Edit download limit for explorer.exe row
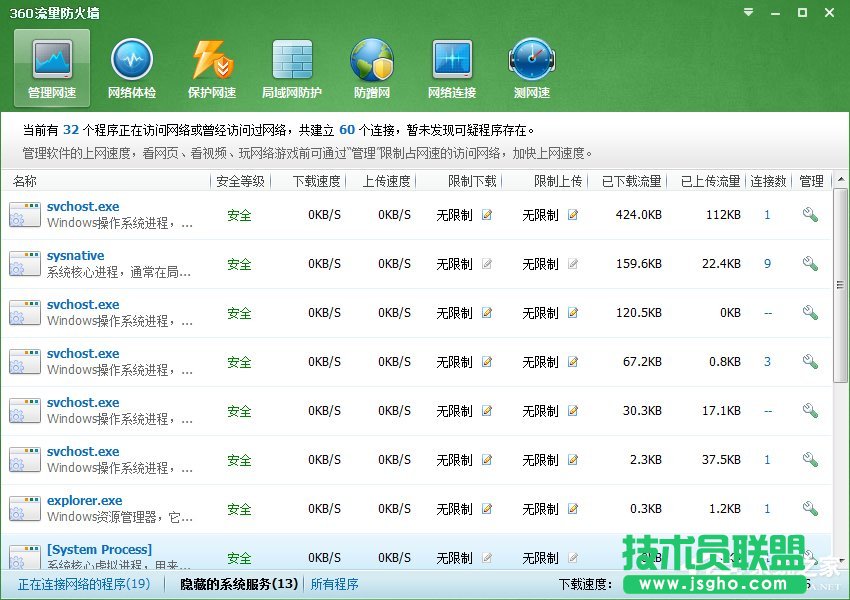This screenshot has height=600, width=850. pyautogui.click(x=487, y=509)
